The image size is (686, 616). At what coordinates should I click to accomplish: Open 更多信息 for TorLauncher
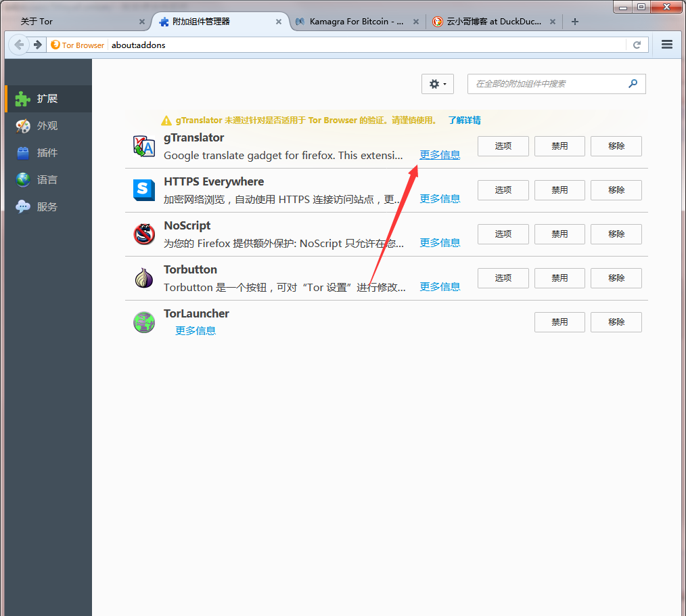click(x=195, y=331)
